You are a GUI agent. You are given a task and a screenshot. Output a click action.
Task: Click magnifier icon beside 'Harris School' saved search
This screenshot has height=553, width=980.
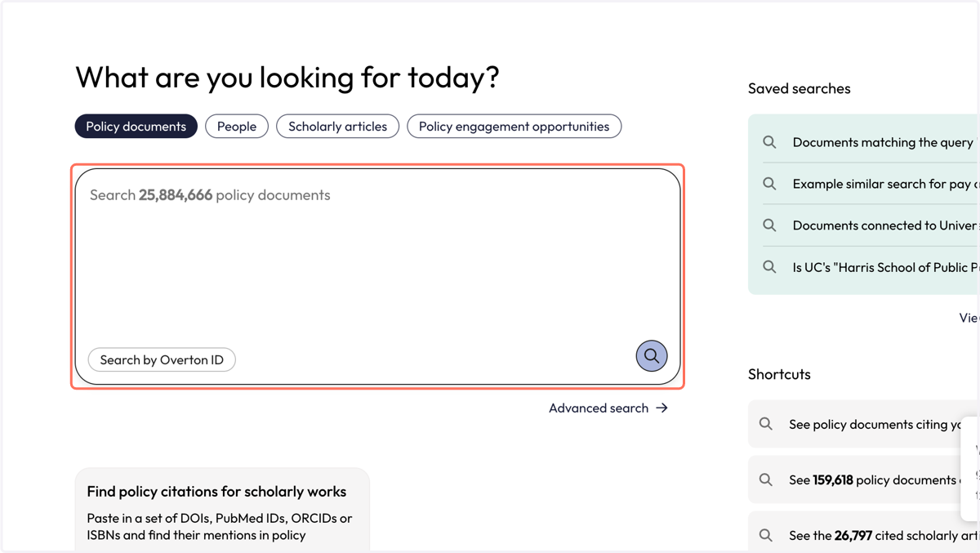pyautogui.click(x=769, y=267)
